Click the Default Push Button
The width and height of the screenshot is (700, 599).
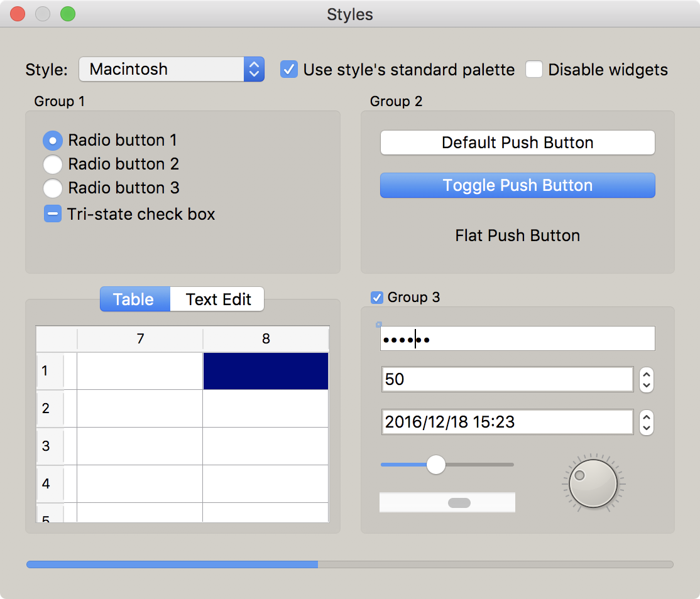(x=517, y=143)
